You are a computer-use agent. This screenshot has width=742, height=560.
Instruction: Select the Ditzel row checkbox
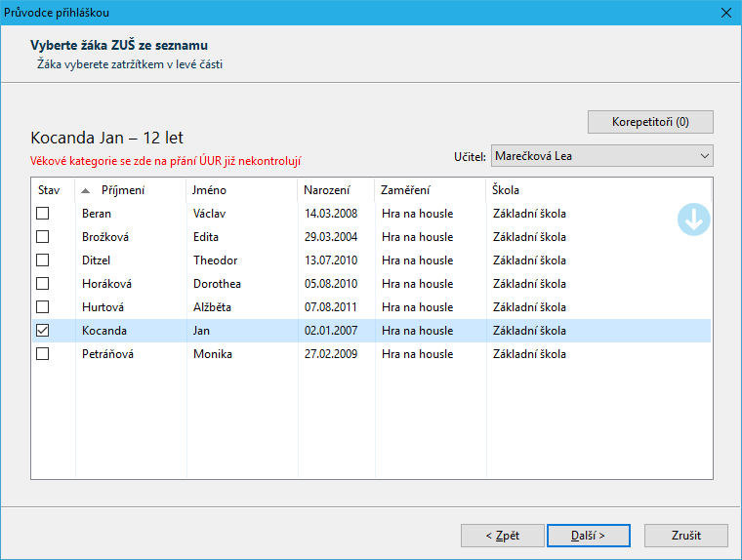tap(43, 260)
